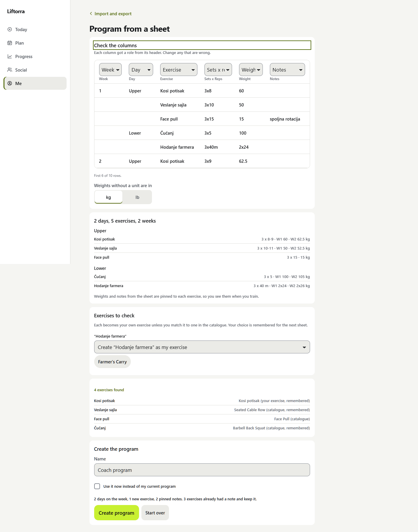Open the Exercise column role dropdown

pyautogui.click(x=179, y=70)
